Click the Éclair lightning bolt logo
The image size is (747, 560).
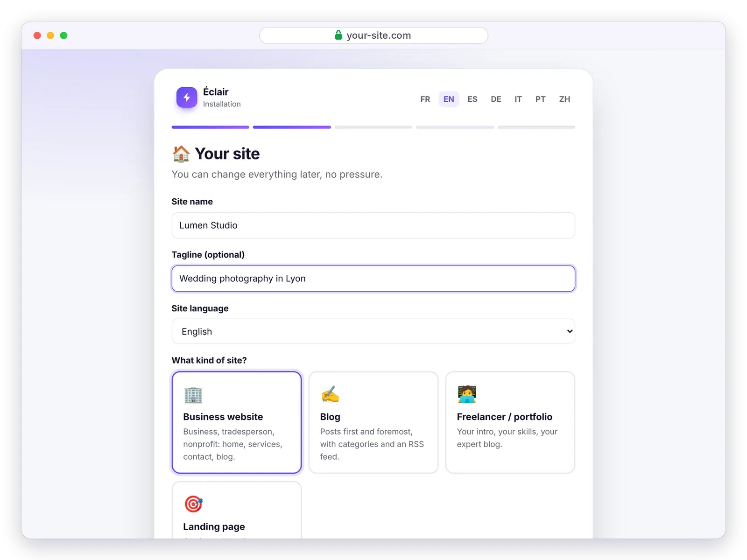[x=187, y=98]
